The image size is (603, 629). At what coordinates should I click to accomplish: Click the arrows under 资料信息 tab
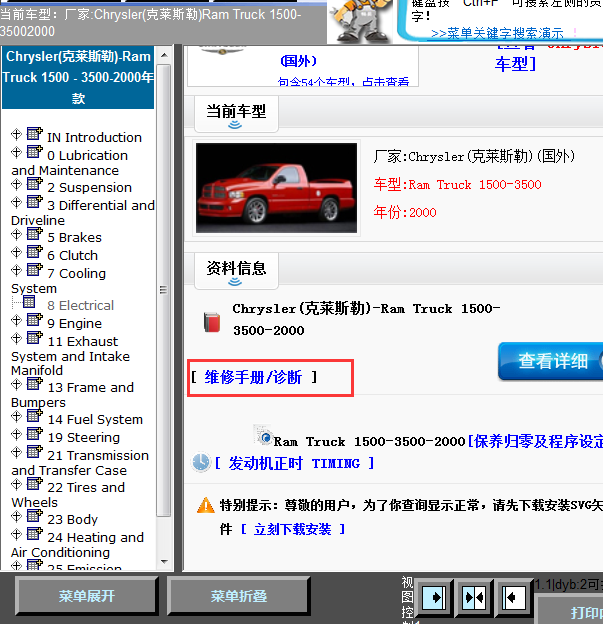pyautogui.click(x=235, y=282)
